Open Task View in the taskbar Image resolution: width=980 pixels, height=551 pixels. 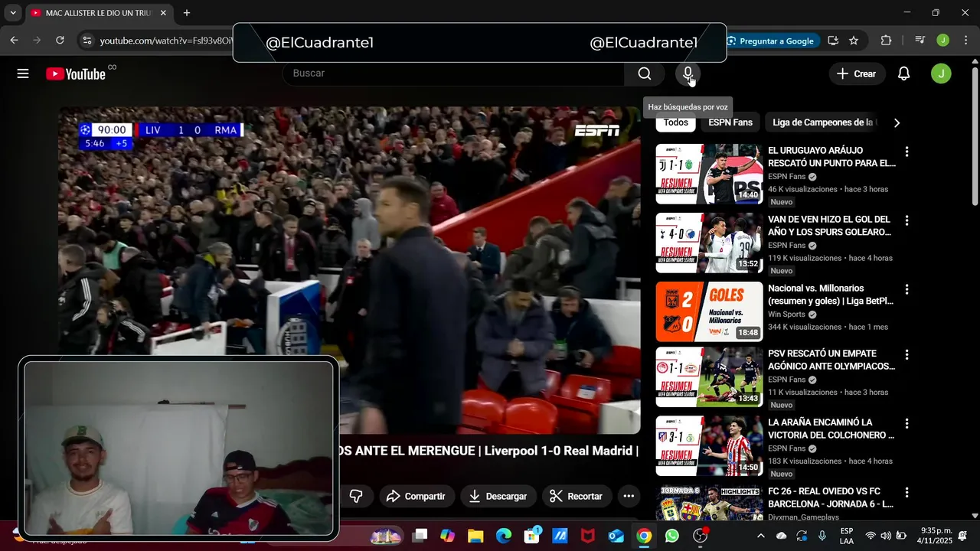click(420, 536)
